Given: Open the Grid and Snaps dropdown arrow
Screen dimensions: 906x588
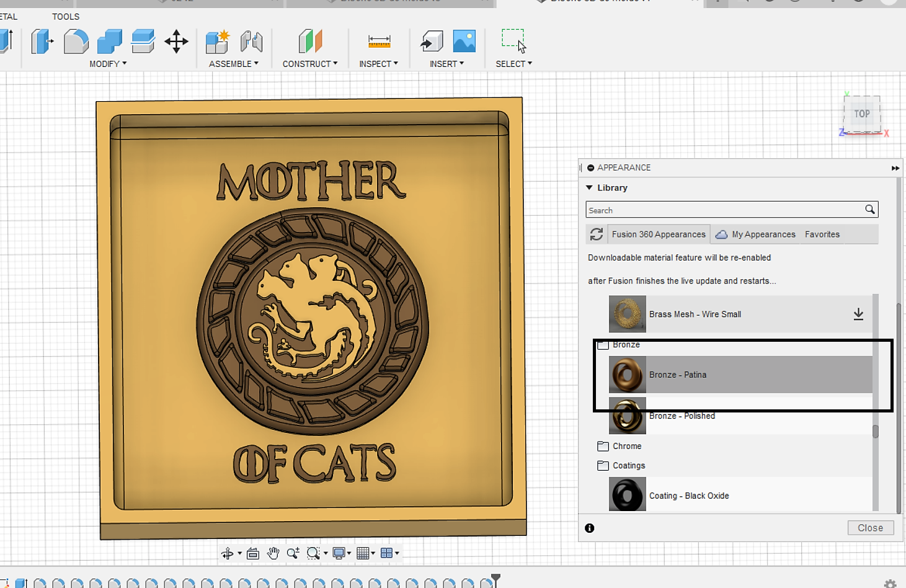Looking at the screenshot, I should tap(373, 553).
